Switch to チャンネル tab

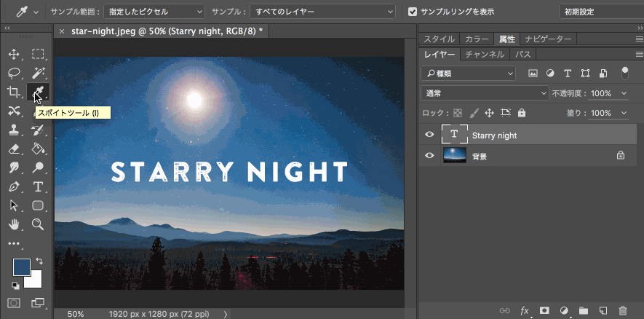point(485,55)
